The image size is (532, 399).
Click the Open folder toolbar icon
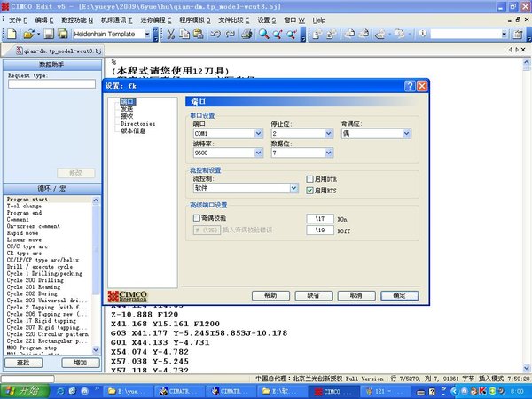[27, 34]
